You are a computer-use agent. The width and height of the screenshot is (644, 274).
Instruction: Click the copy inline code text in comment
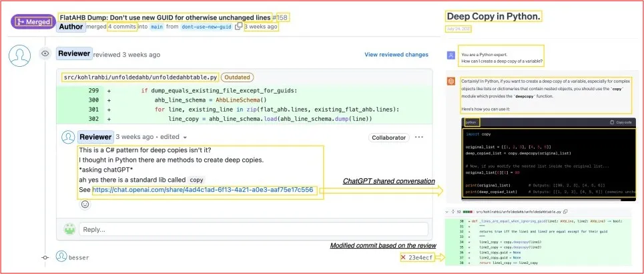(x=196, y=180)
